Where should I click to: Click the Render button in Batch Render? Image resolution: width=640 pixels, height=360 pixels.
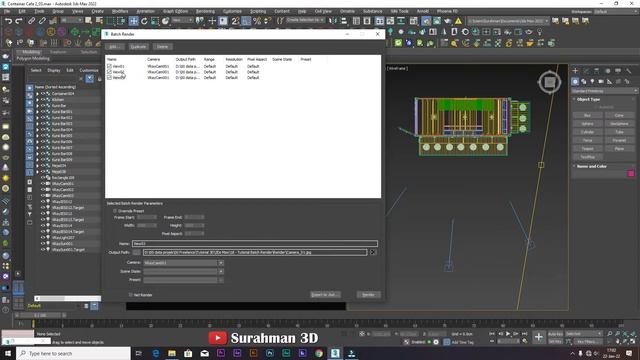pos(368,295)
